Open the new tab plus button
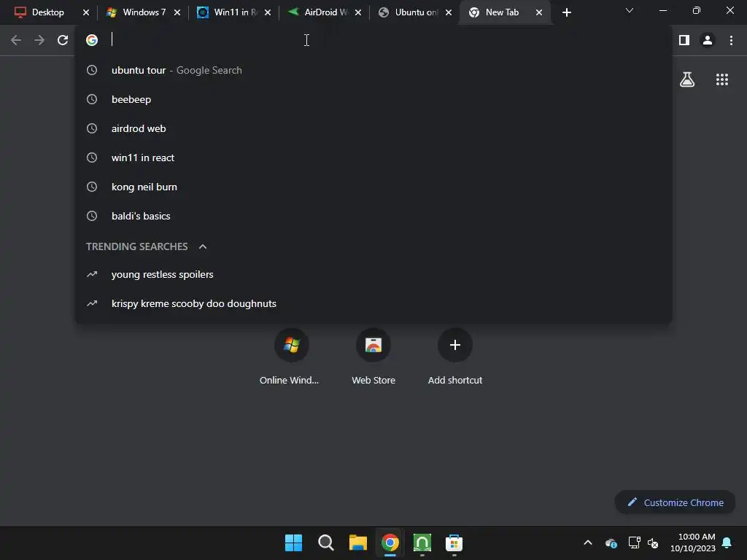 [566, 12]
